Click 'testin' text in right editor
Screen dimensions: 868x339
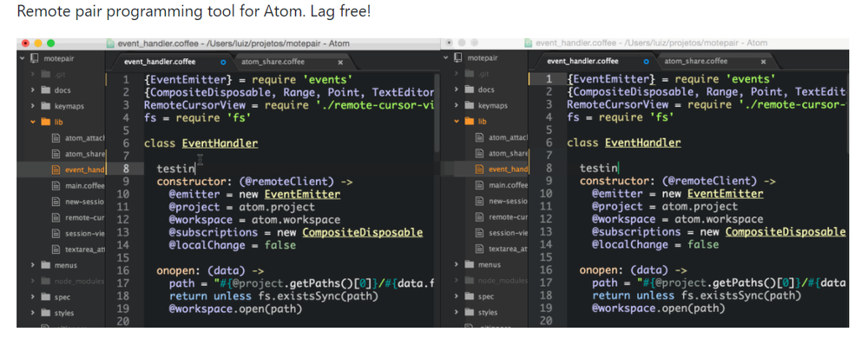[598, 168]
